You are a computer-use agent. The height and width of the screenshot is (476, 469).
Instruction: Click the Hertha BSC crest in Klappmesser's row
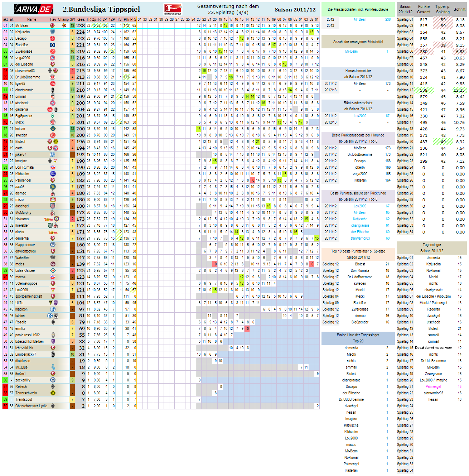click(53, 245)
